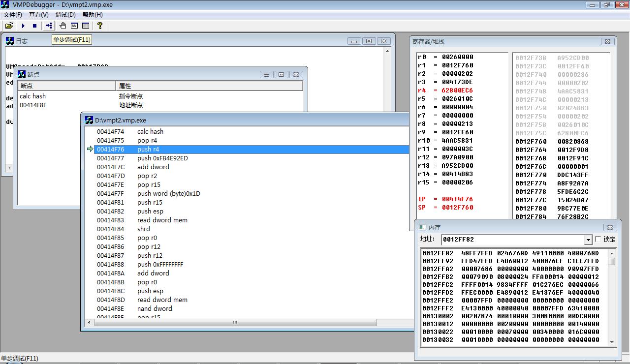The width and height of the screenshot is (630, 364).
Task: Maximize the 断点 window
Action: (281, 75)
